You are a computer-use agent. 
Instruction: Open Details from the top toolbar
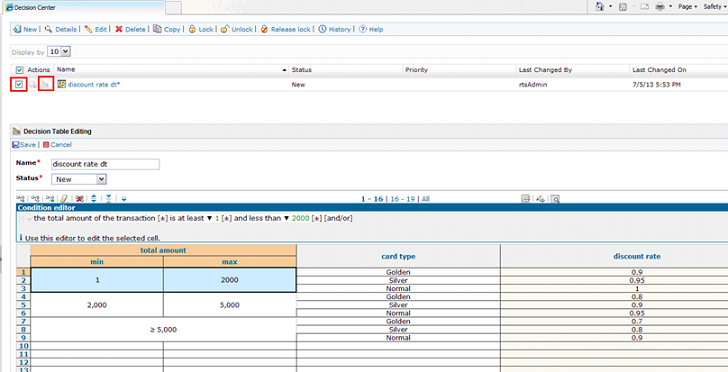pos(61,29)
